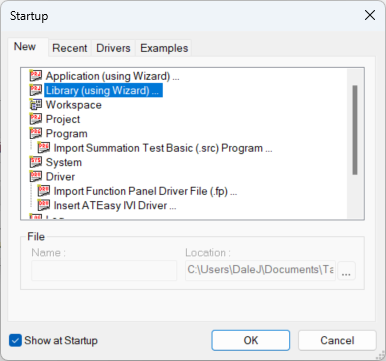Image resolution: width=386 pixels, height=361 pixels.
Task: Pick the Program file icon
Action: tap(36, 133)
